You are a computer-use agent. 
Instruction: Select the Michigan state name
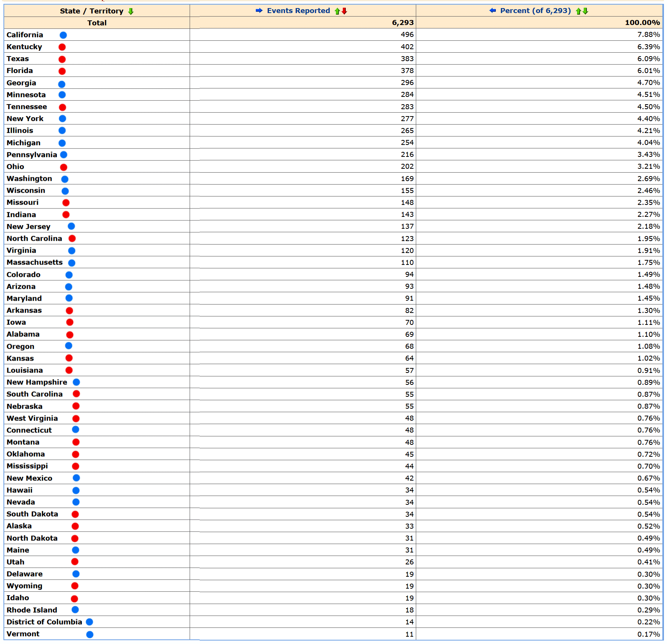pyautogui.click(x=23, y=143)
